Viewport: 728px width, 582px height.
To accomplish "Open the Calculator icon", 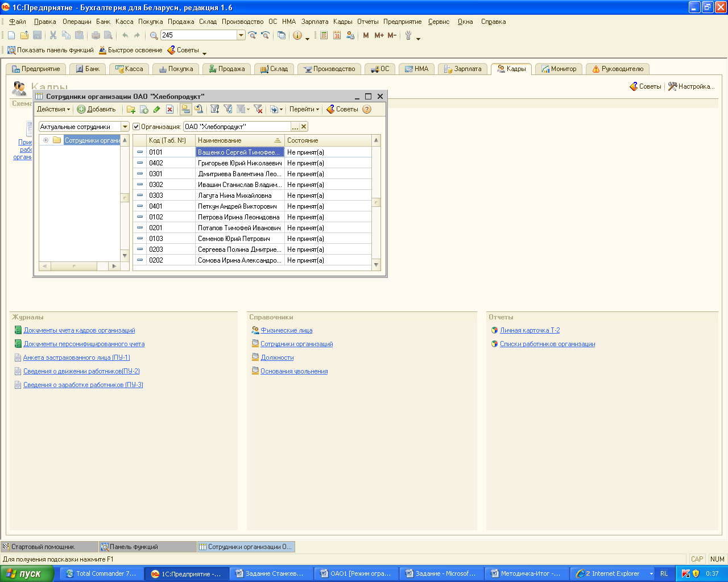I will click(324, 35).
